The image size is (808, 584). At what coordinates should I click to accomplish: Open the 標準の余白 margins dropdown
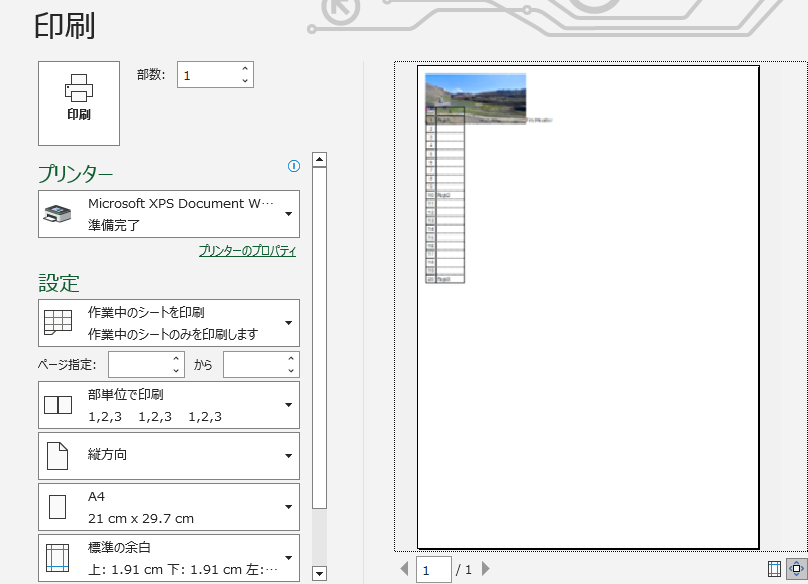[x=169, y=558]
